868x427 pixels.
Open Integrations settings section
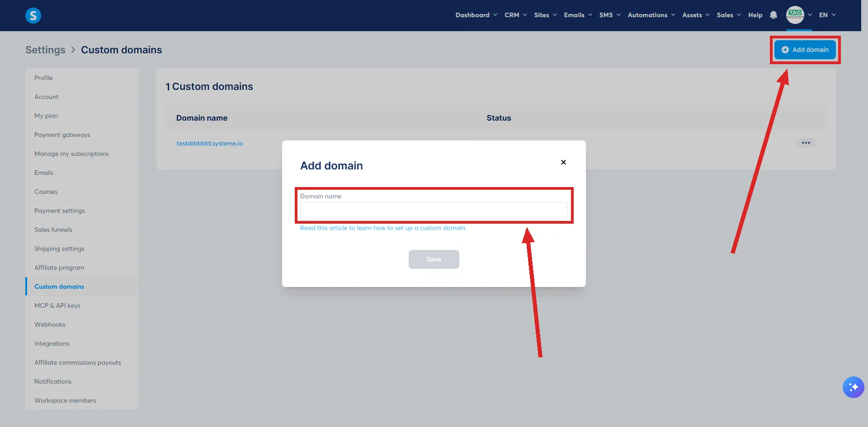click(x=82, y=343)
